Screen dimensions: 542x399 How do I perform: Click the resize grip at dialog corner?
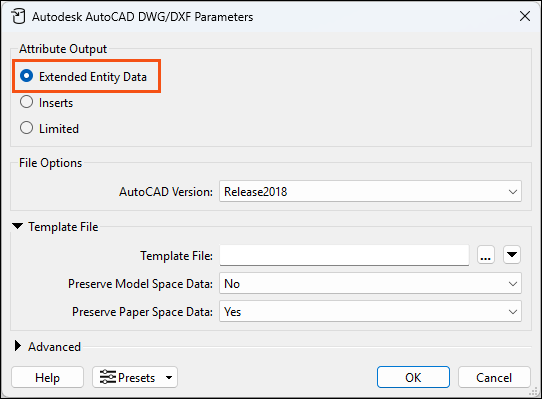point(534,392)
